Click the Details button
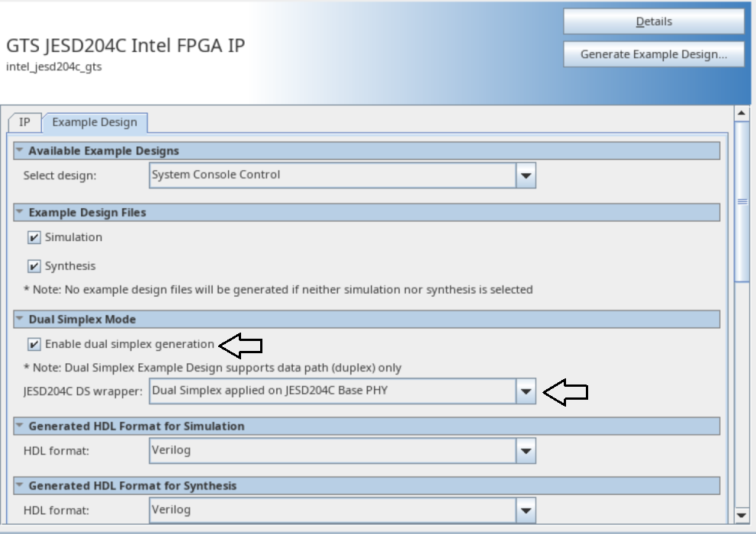This screenshot has width=756, height=534. (x=653, y=22)
